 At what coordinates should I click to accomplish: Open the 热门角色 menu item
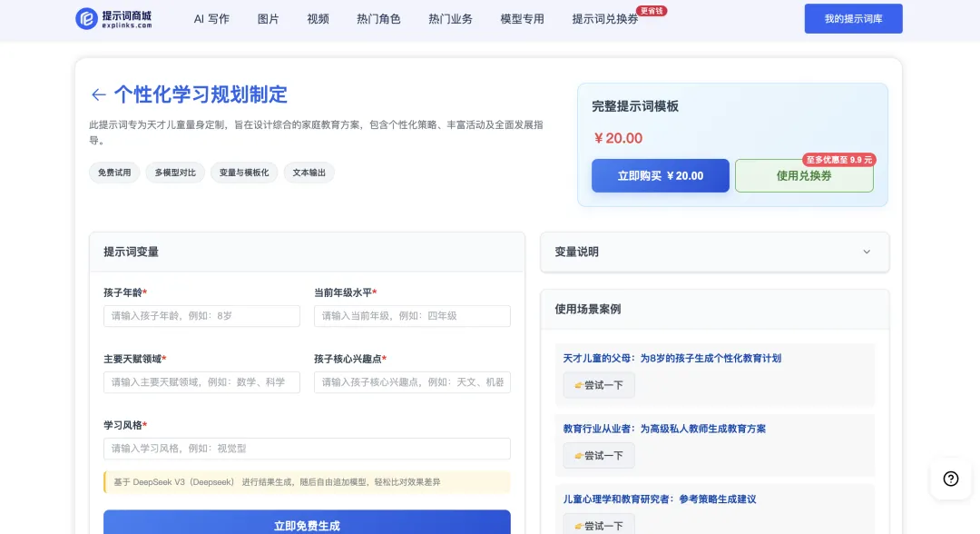click(378, 19)
